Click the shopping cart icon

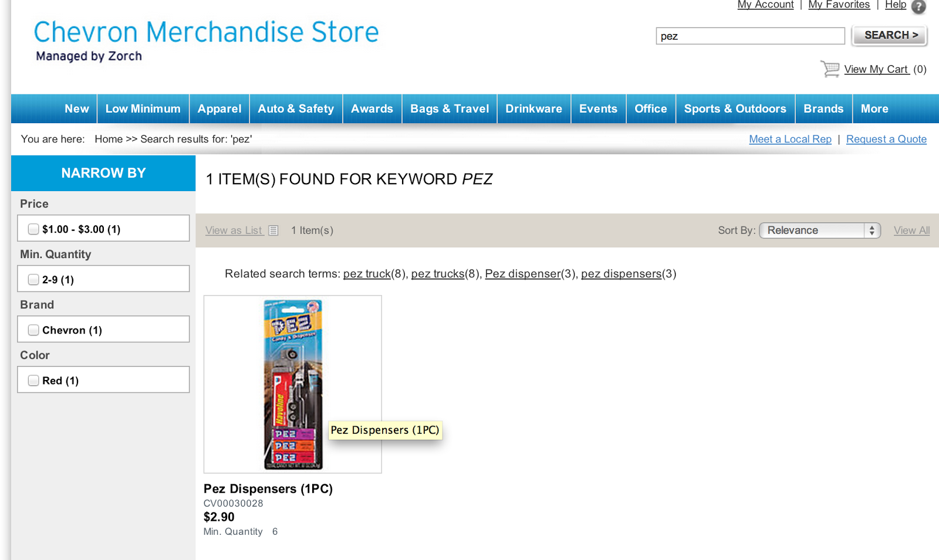(830, 69)
